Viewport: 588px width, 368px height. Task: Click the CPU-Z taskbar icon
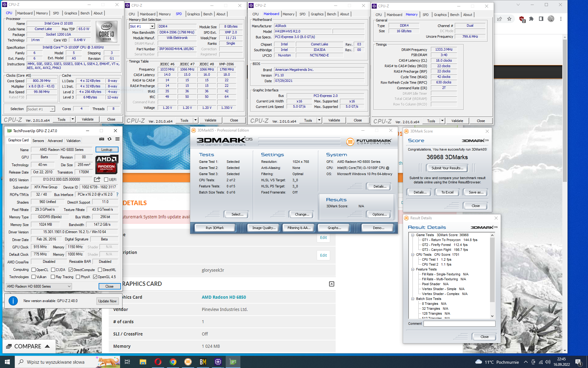click(x=218, y=362)
